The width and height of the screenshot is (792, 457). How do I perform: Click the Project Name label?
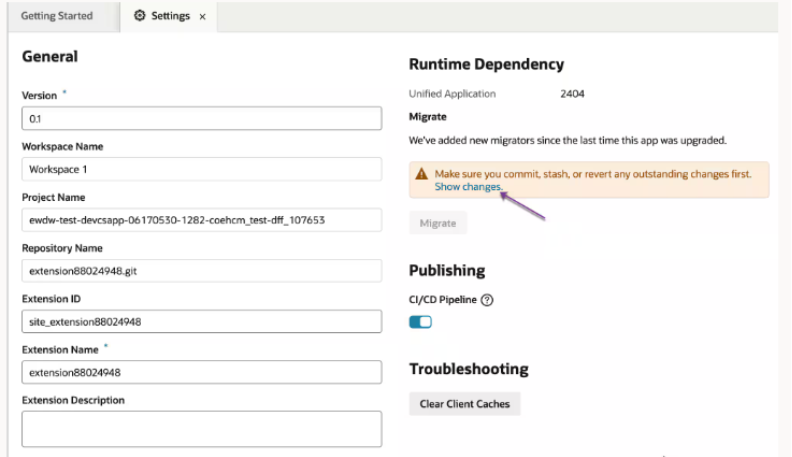(x=54, y=197)
